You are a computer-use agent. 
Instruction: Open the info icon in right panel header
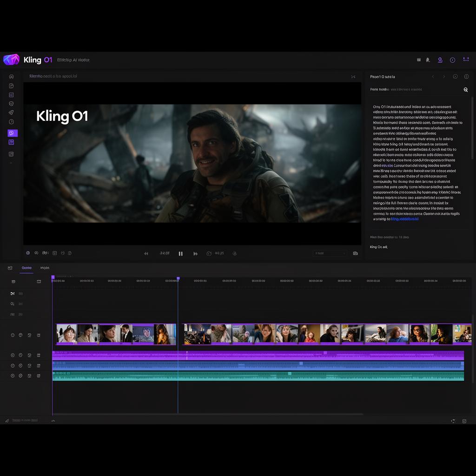pos(466,77)
